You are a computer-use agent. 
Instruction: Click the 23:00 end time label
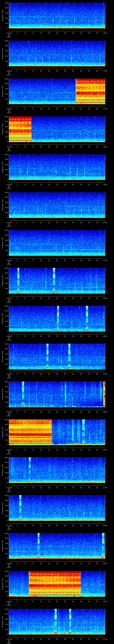tap(105, 336)
